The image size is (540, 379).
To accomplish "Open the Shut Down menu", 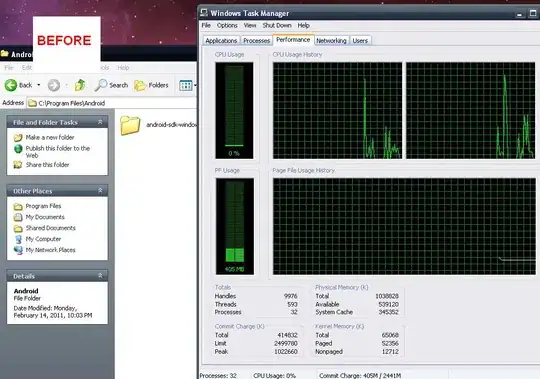I will [x=277, y=25].
